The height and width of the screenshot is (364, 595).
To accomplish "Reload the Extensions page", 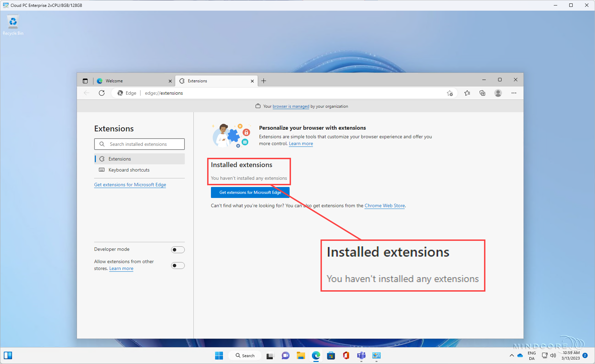I will click(101, 93).
